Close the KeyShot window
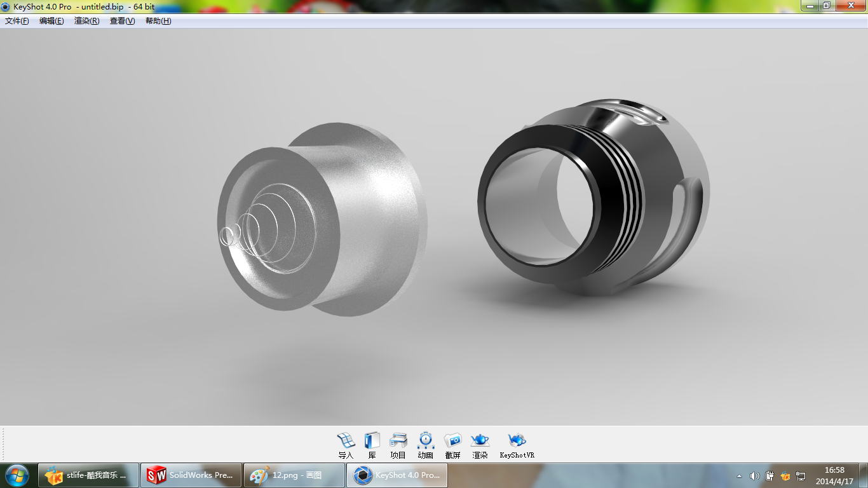This screenshot has width=868, height=488. click(x=850, y=5)
